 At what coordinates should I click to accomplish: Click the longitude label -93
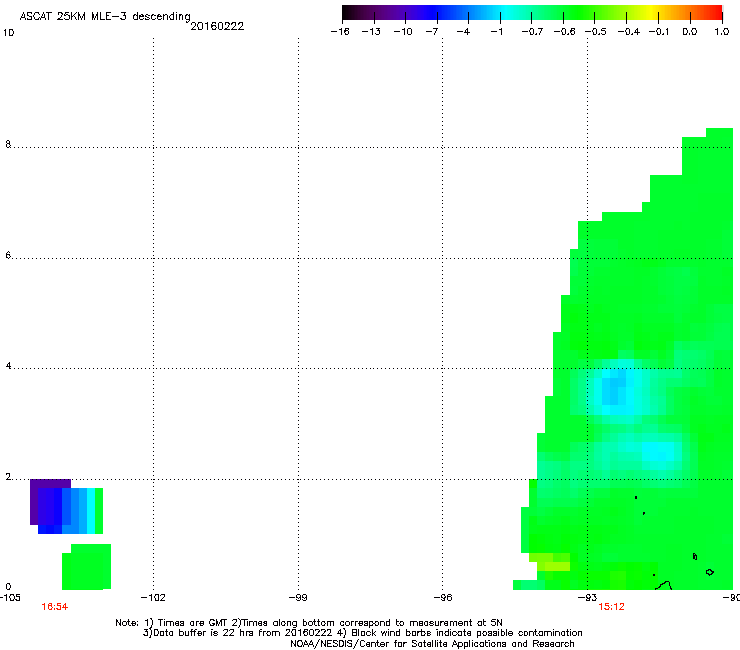click(x=588, y=598)
